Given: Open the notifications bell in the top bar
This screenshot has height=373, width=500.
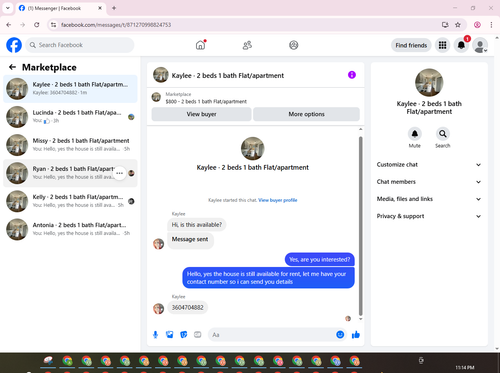Looking at the screenshot, I should coord(461,45).
